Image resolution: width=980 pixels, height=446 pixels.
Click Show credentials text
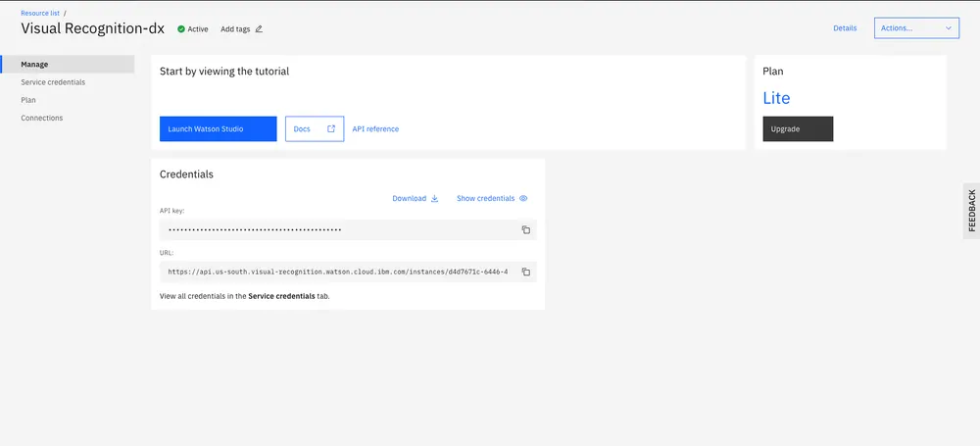click(486, 198)
